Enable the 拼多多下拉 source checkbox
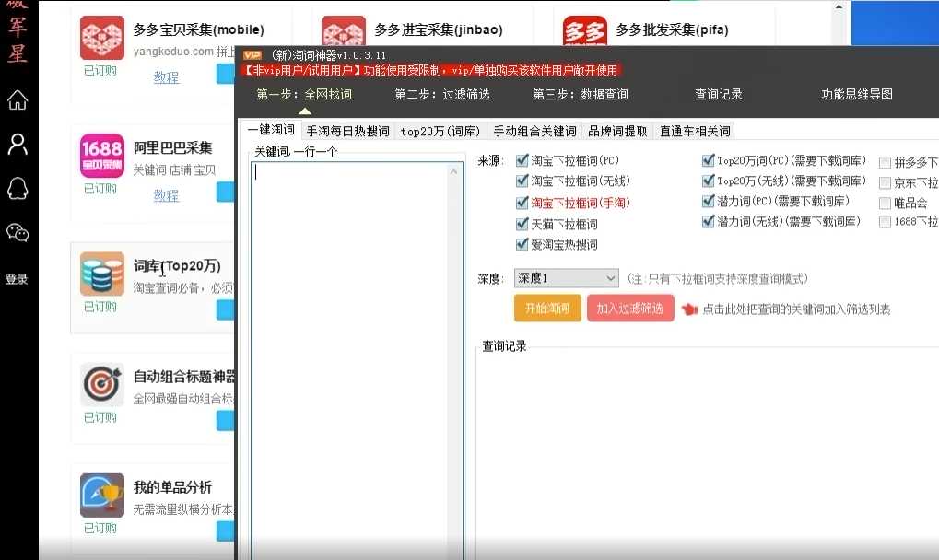This screenshot has height=560, width=939. (x=885, y=162)
